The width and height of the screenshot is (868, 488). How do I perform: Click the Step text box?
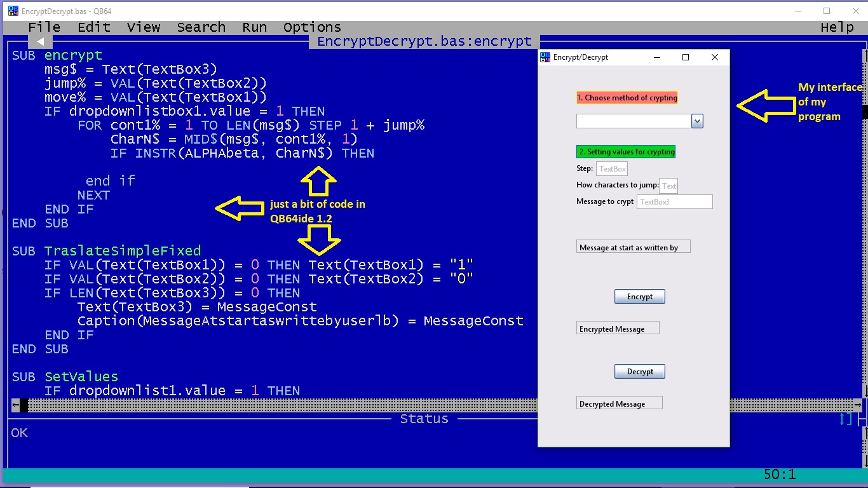click(612, 168)
